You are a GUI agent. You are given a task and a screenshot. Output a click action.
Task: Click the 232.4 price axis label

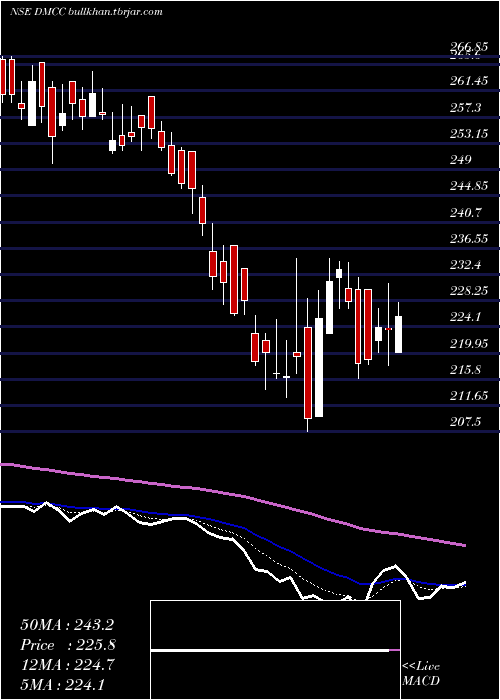pyautogui.click(x=467, y=265)
